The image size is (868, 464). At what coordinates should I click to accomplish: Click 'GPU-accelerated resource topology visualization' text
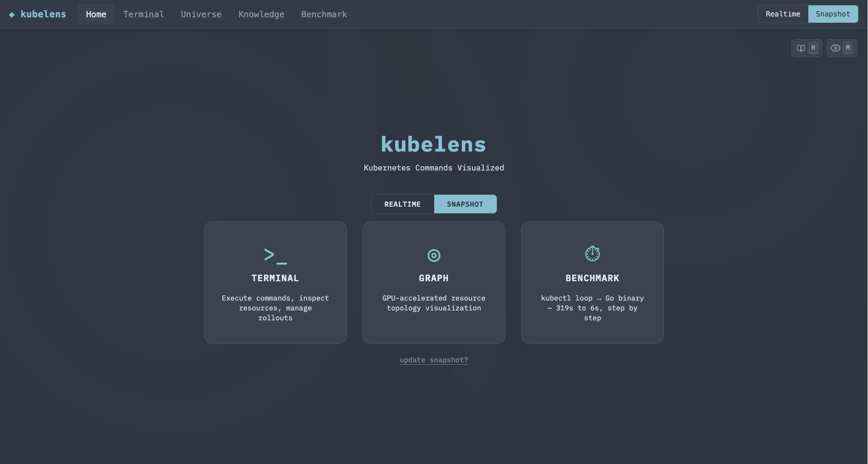434,303
